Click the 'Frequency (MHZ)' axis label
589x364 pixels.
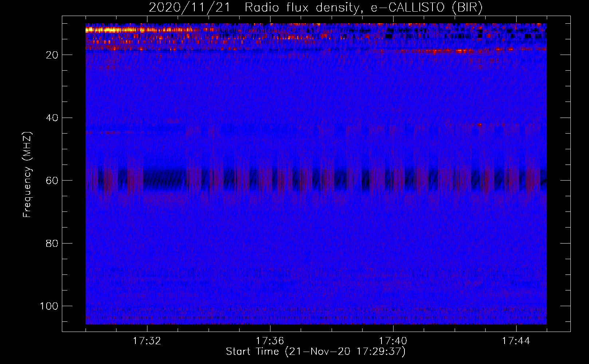click(27, 175)
